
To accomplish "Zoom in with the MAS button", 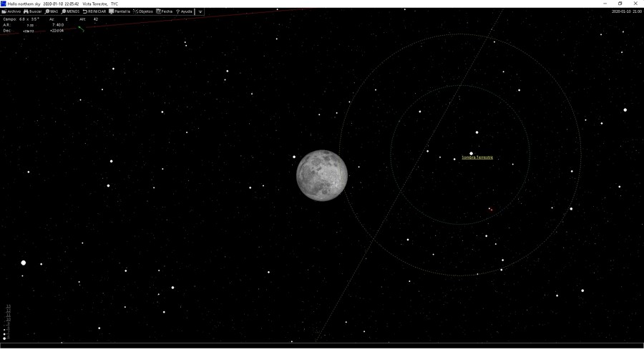I will (x=52, y=11).
